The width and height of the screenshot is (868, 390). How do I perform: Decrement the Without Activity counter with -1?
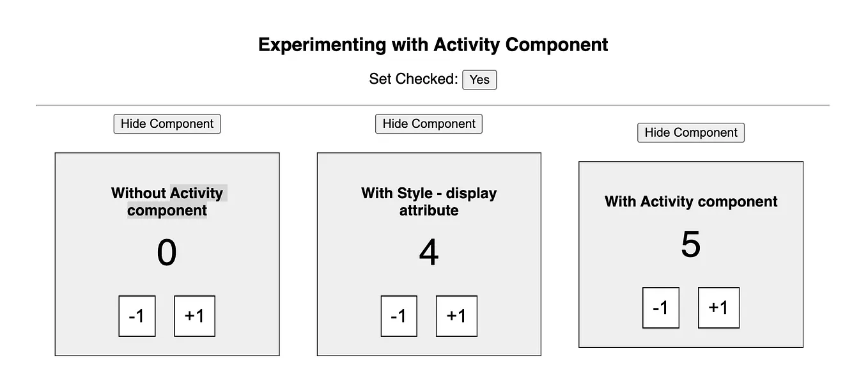pos(137,316)
